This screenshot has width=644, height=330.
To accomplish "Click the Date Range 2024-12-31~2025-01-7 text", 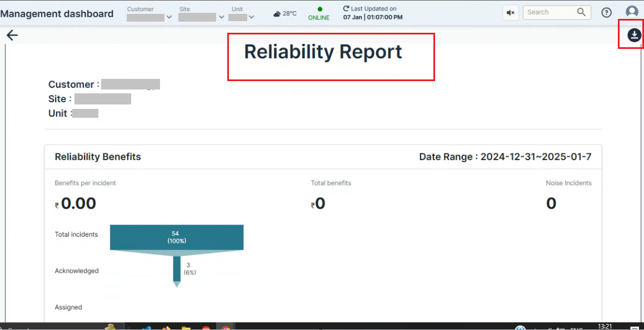I will pyautogui.click(x=505, y=157).
